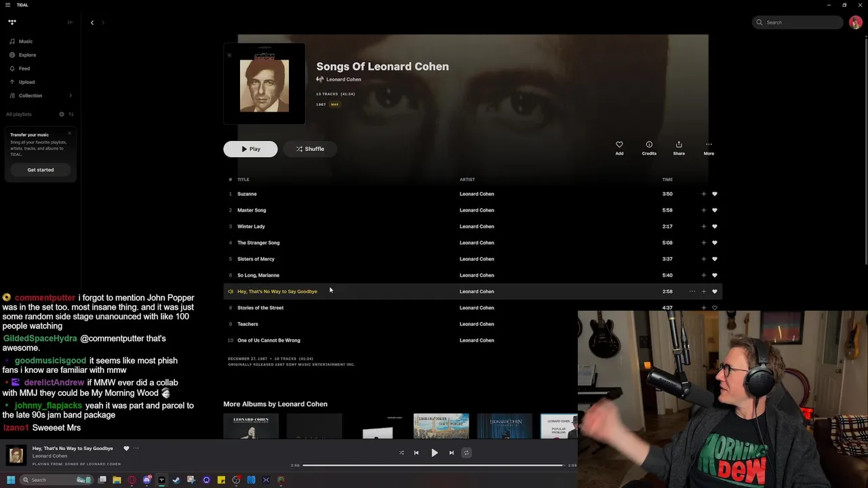Click the now-playing album thumbnail
This screenshot has height=488, width=868.
coord(16,455)
